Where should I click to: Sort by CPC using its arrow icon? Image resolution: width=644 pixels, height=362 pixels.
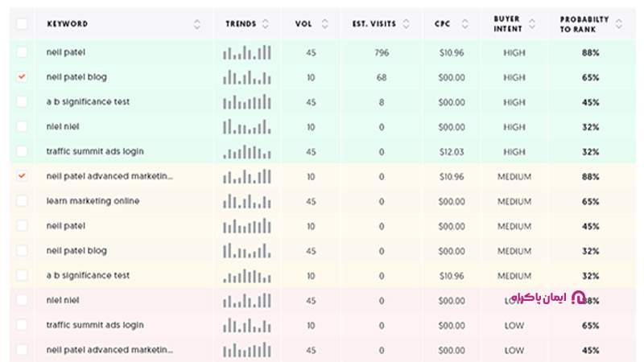pyautogui.click(x=465, y=24)
